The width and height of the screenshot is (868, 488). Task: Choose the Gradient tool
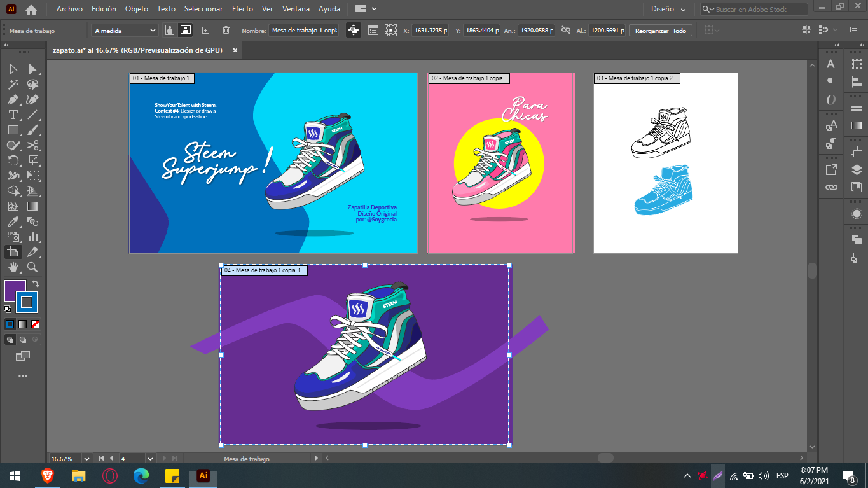32,206
